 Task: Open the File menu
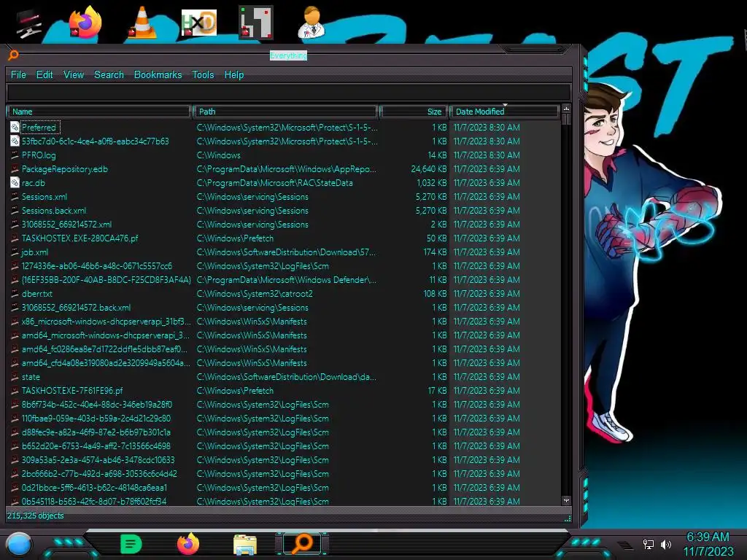18,75
